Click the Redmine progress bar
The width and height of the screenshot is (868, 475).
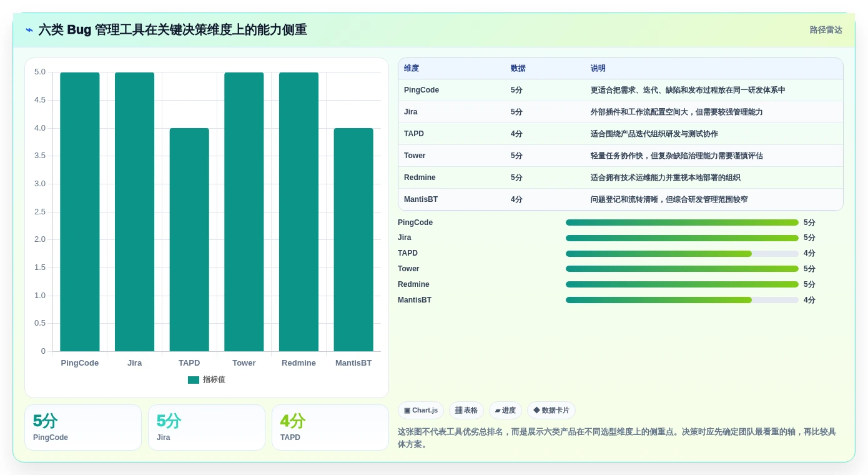[682, 284]
